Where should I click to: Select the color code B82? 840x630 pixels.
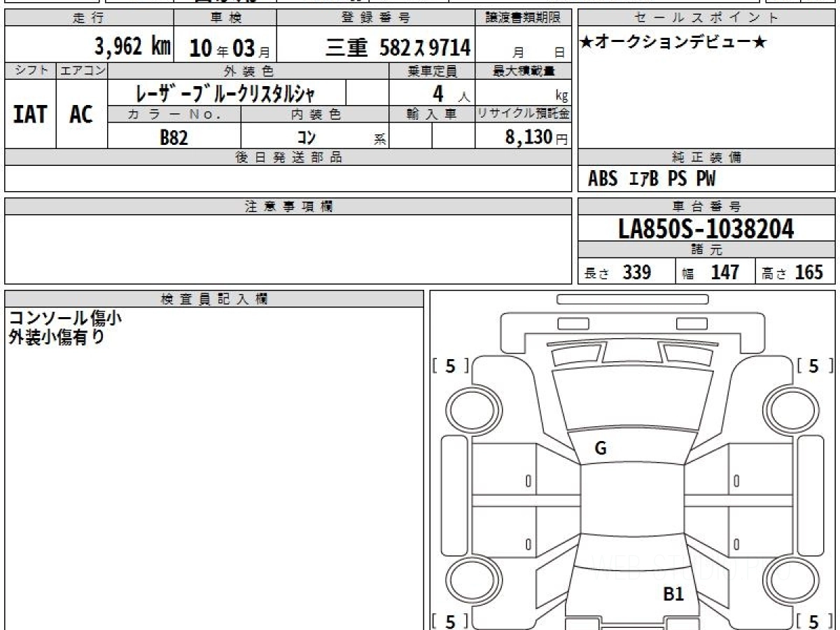tap(174, 137)
